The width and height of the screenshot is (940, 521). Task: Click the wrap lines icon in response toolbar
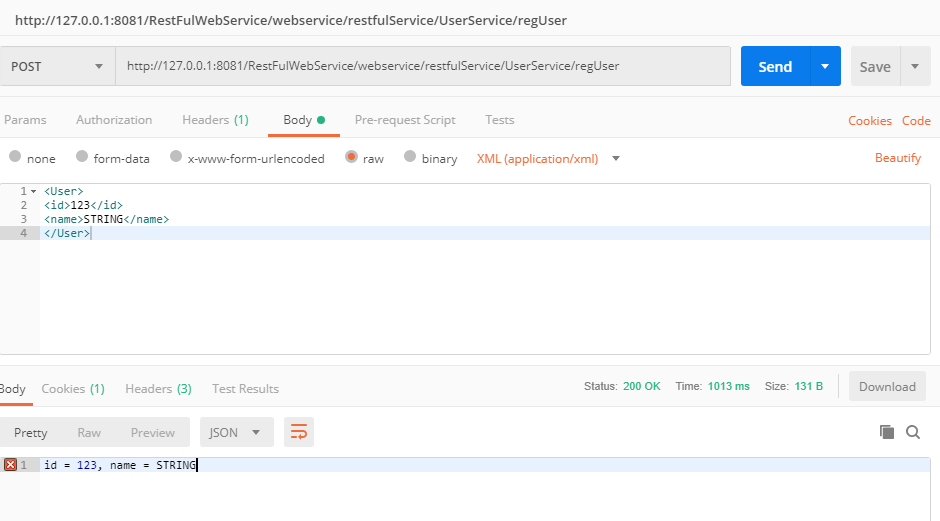tap(299, 432)
